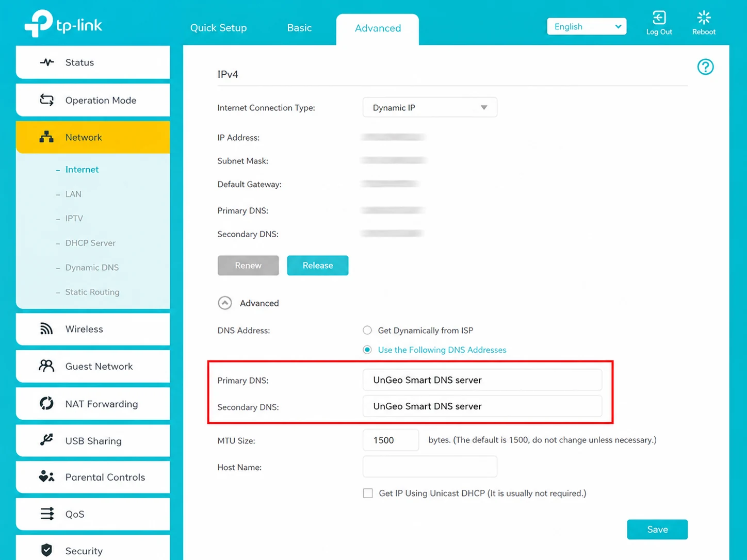Click the Save button
Viewport: 747px width, 560px height.
click(657, 530)
